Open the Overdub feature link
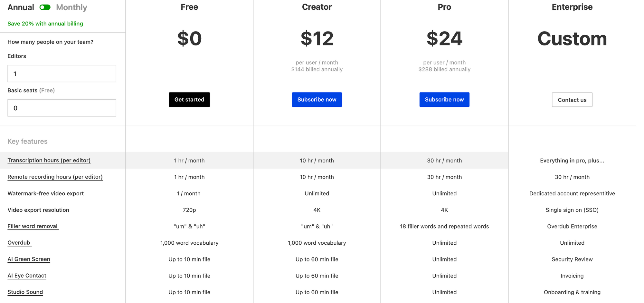644x303 pixels. click(x=19, y=243)
